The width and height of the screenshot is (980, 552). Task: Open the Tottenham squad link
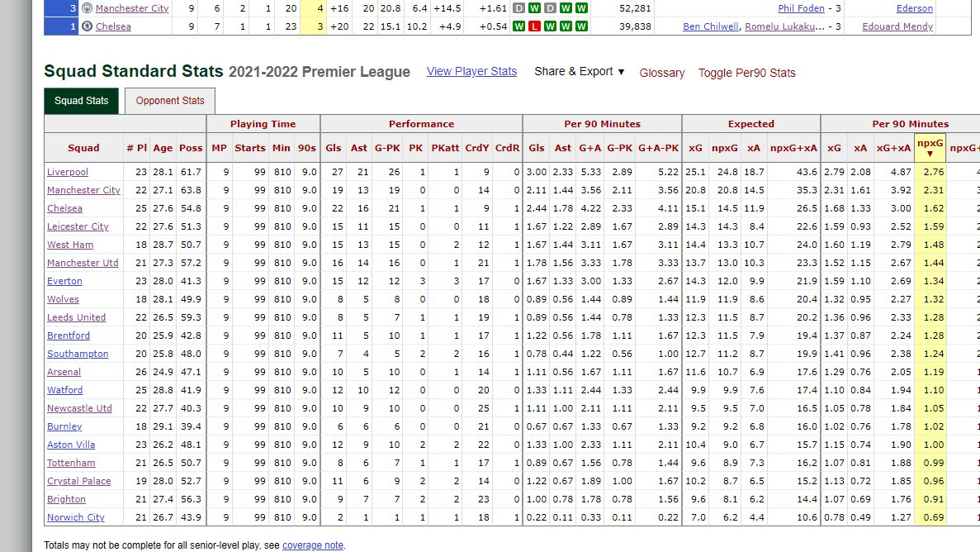pyautogui.click(x=71, y=463)
